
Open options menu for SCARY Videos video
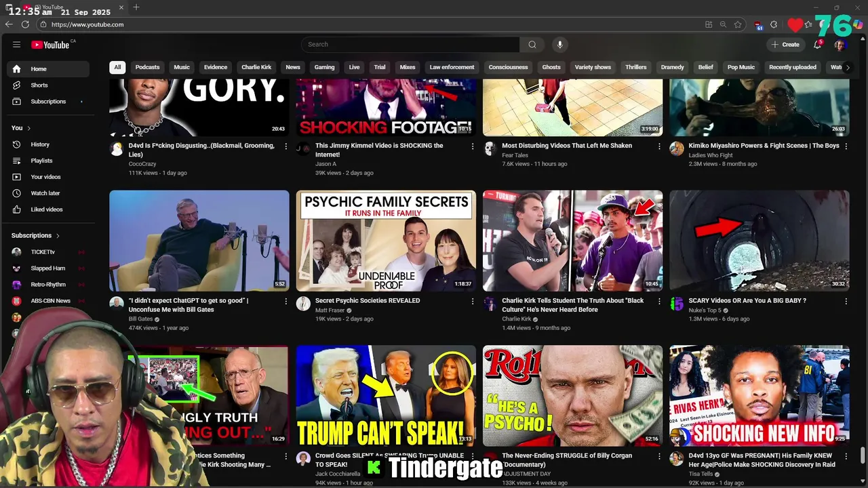(846, 302)
